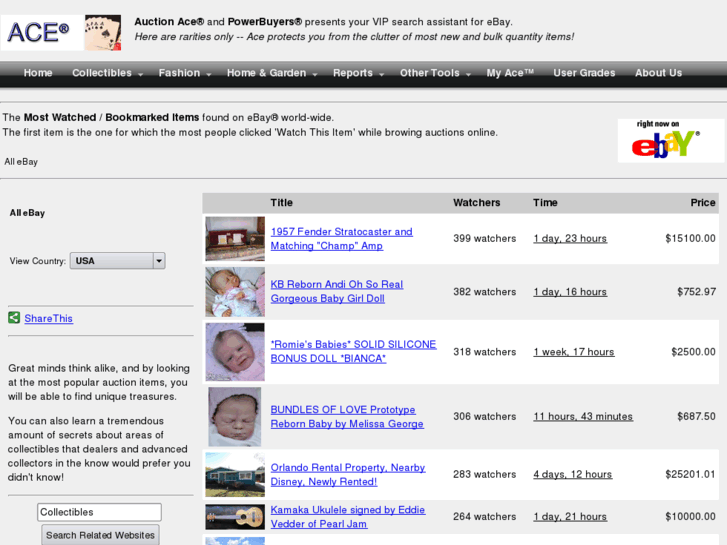Click the eBay logo banner
The height and width of the screenshot is (545, 727).
pyautogui.click(x=670, y=141)
